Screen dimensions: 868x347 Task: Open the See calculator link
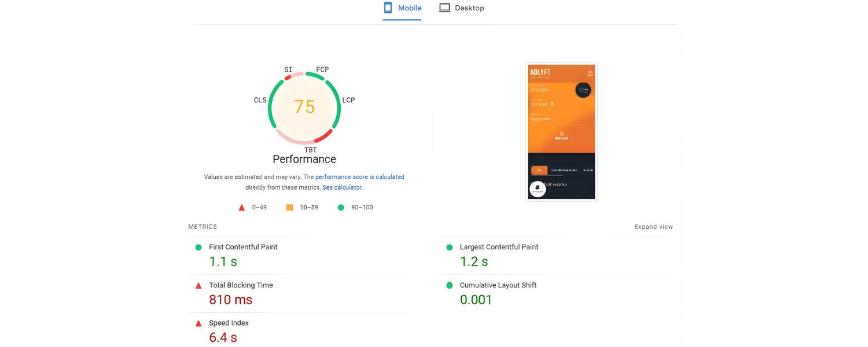pyautogui.click(x=341, y=187)
